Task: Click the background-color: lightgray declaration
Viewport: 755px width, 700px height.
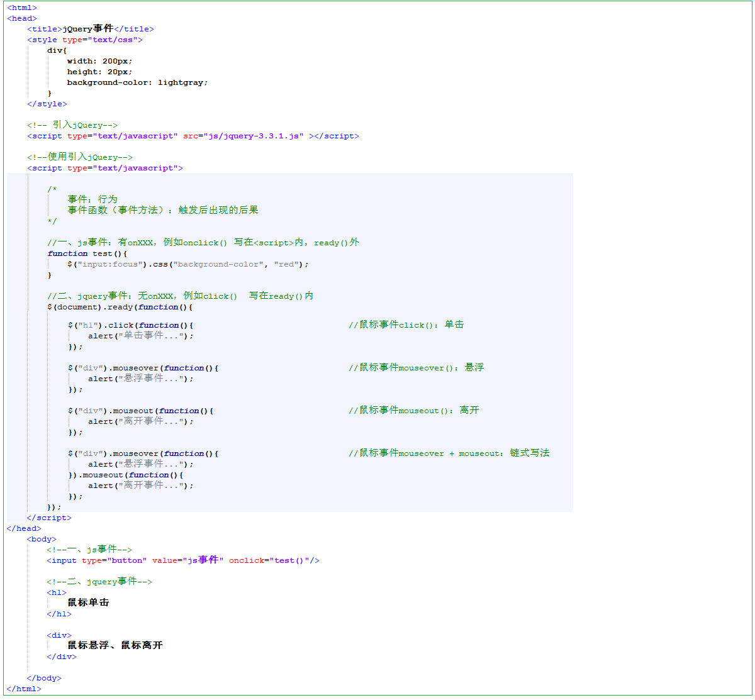Action: [137, 82]
